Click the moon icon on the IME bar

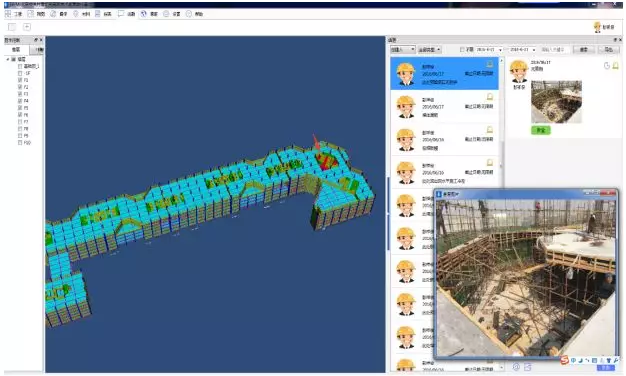tap(580, 360)
